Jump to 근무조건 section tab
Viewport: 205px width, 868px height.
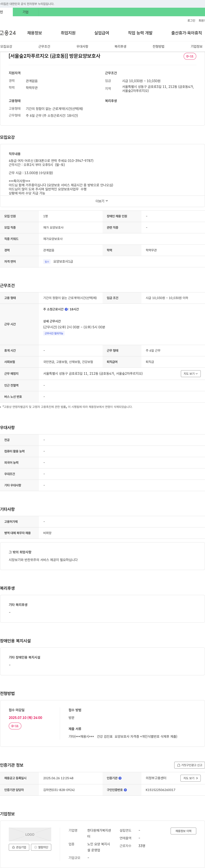click(44, 46)
